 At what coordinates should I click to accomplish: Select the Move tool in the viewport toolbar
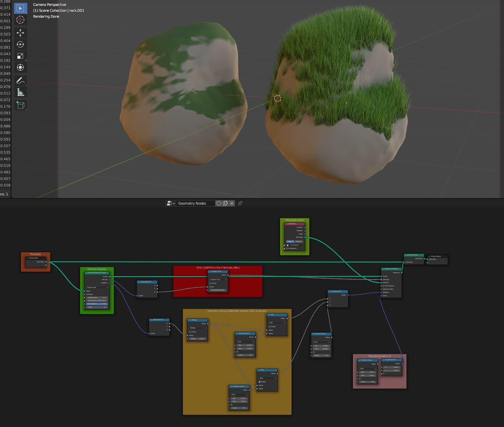(20, 33)
